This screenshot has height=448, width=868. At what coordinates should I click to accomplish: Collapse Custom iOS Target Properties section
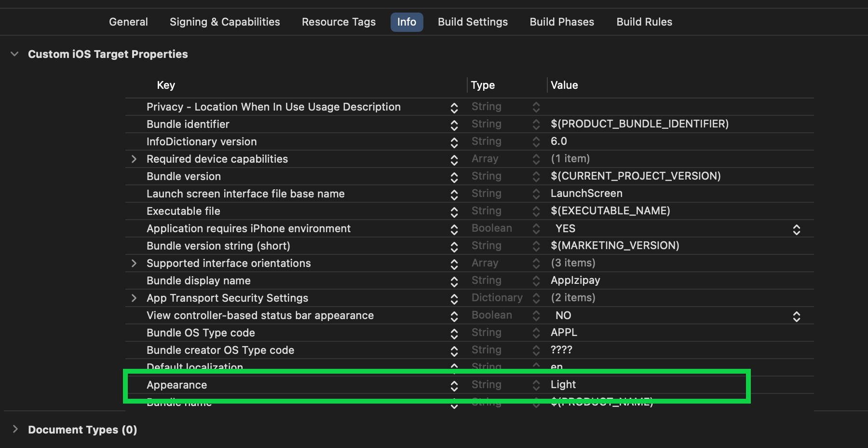pyautogui.click(x=14, y=54)
